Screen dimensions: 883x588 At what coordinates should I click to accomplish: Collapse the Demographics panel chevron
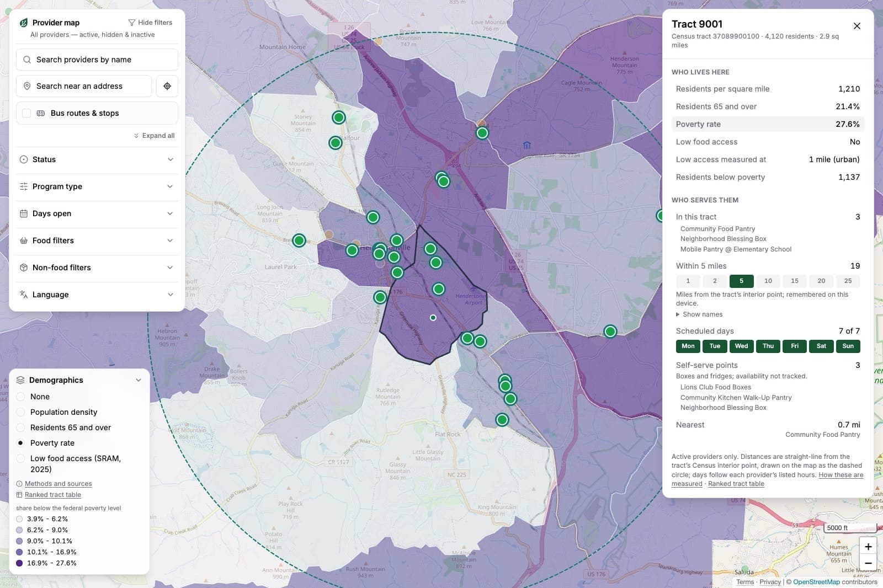pos(139,380)
